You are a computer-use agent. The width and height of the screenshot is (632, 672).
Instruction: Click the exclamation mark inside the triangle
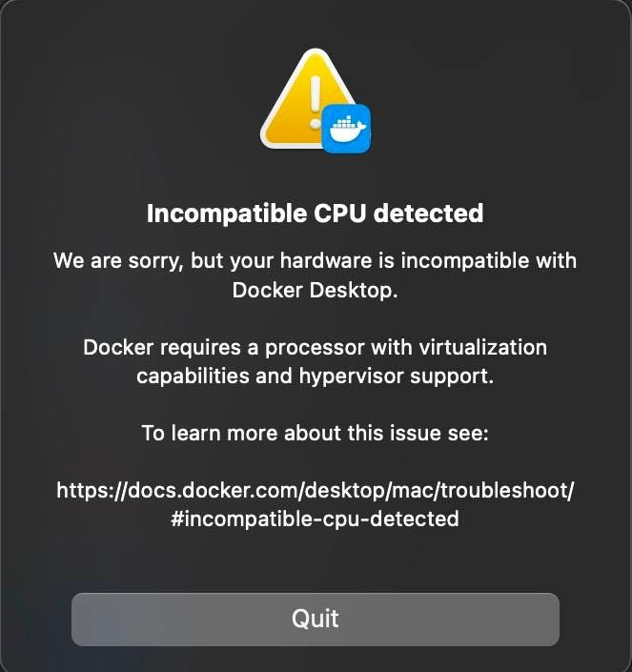(x=316, y=102)
